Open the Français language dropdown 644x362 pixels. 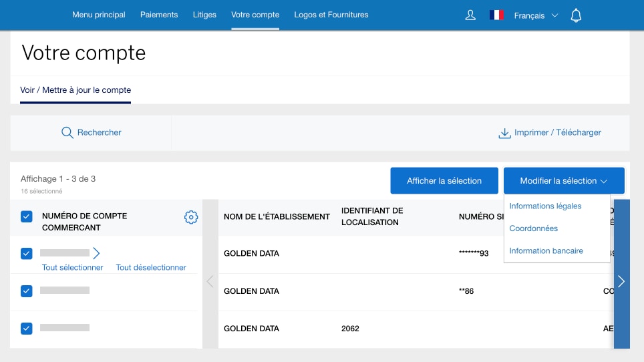coord(536,15)
